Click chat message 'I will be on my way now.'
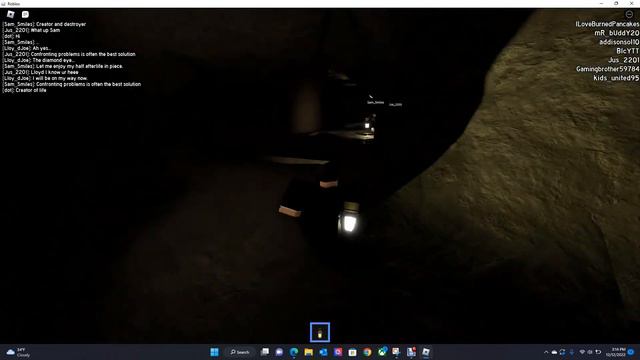This screenshot has width=640, height=360. point(60,78)
